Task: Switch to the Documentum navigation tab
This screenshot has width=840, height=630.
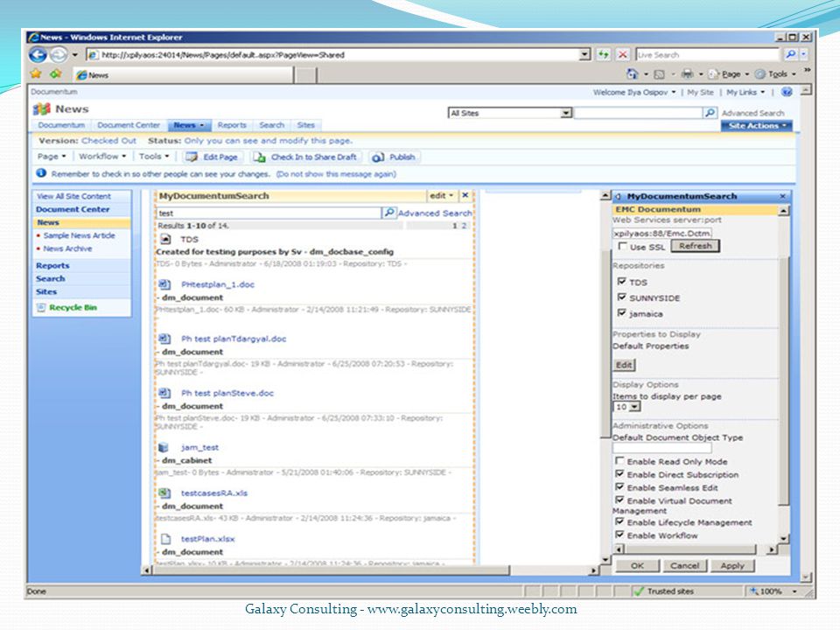Action: [x=61, y=125]
